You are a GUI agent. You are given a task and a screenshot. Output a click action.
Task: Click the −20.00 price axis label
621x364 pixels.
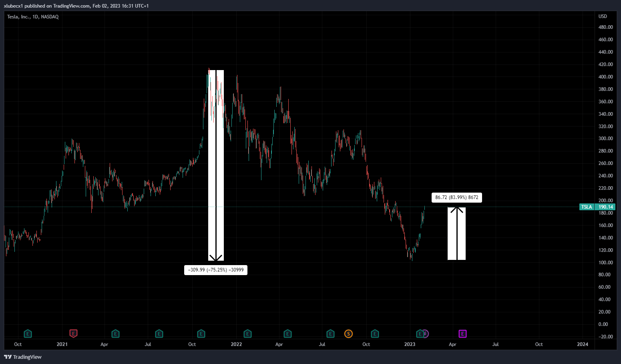pos(605,337)
